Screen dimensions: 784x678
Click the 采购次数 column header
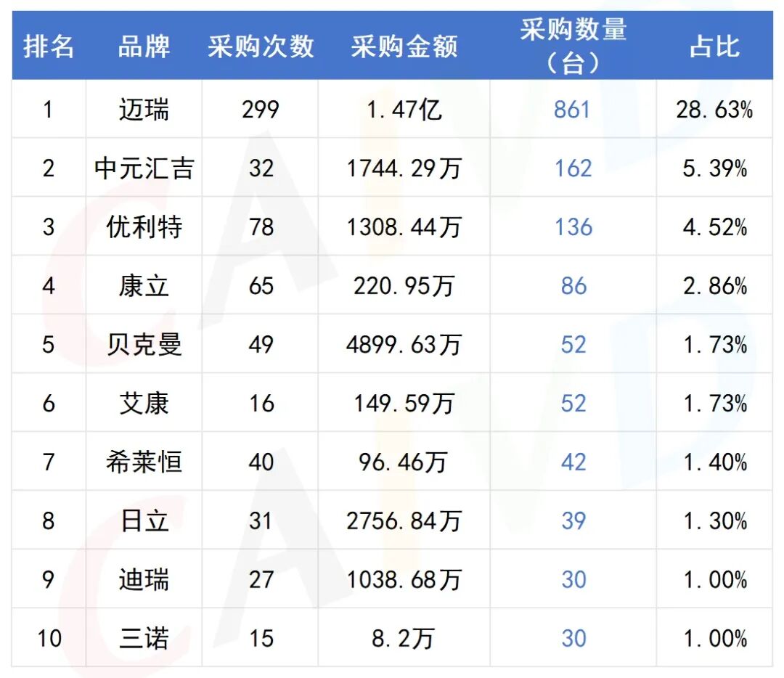pos(261,46)
